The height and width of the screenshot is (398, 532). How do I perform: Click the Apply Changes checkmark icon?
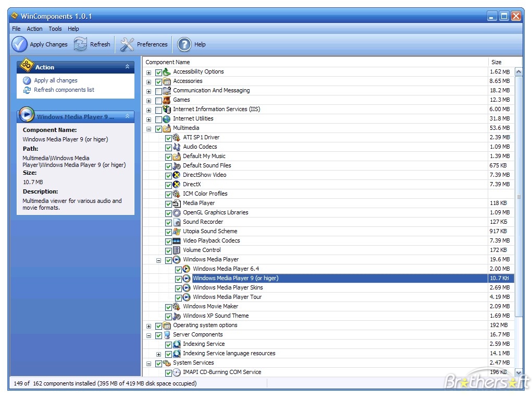(x=19, y=44)
